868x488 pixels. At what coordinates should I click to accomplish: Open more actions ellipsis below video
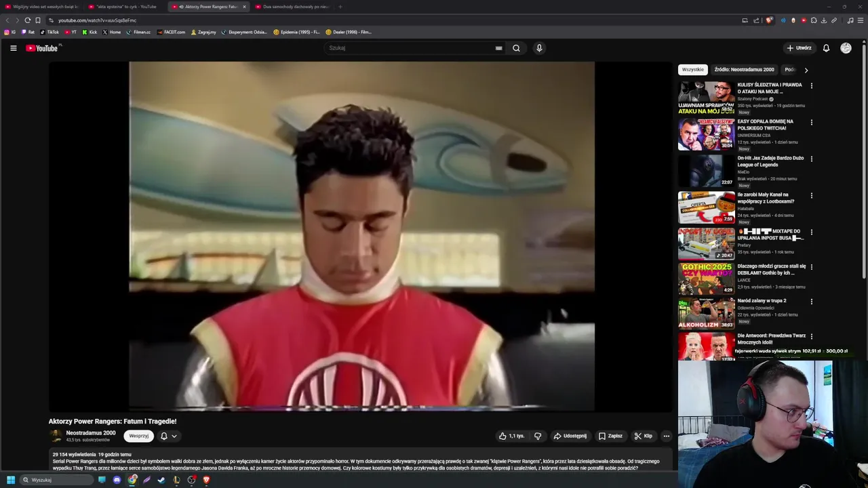[667, 436]
